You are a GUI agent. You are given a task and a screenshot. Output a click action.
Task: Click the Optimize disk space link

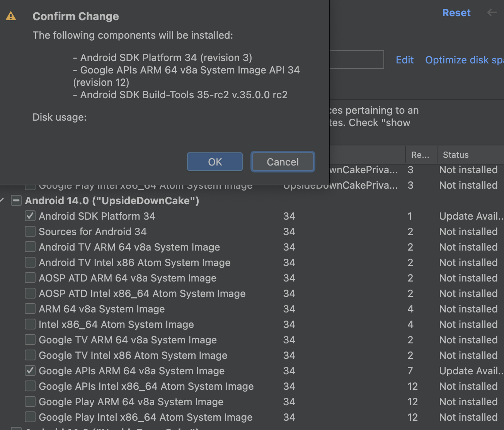[x=464, y=60]
